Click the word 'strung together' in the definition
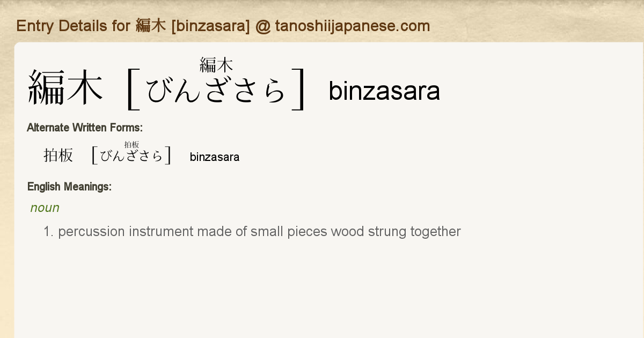Viewport: 644px width, 338px height. pos(414,232)
